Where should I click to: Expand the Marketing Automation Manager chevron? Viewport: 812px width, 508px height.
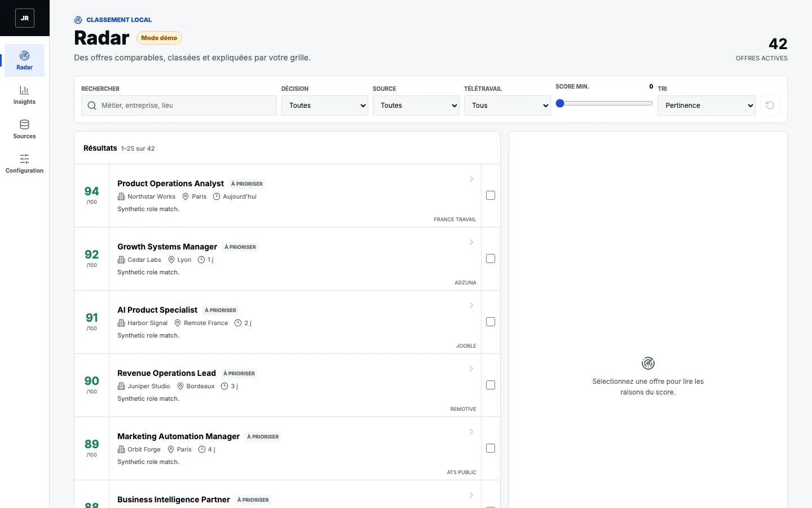pyautogui.click(x=471, y=432)
